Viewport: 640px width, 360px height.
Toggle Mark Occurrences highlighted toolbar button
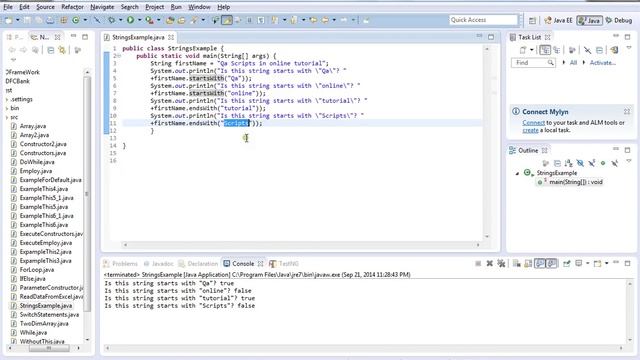point(227,20)
